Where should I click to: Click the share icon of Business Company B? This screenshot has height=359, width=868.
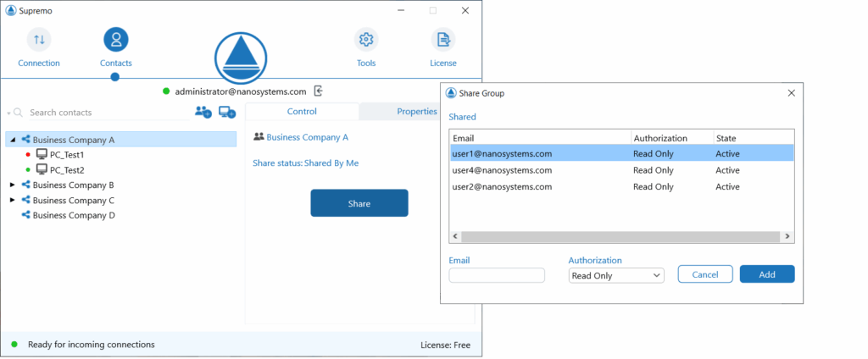(25, 185)
